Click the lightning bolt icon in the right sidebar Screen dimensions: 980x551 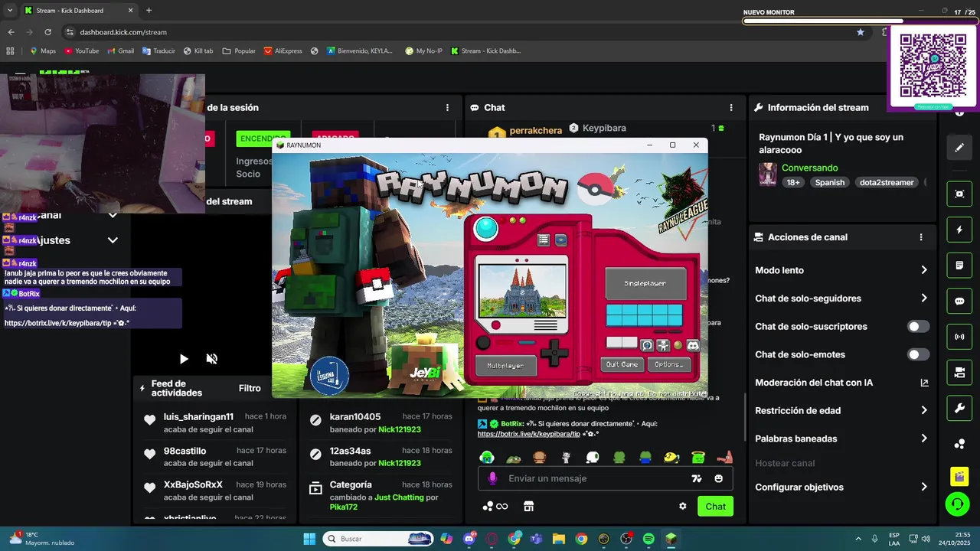(959, 230)
